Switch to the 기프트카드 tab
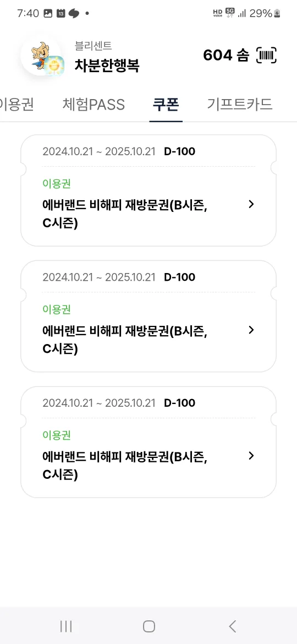Screen dimensions: 297x644 click(x=240, y=105)
